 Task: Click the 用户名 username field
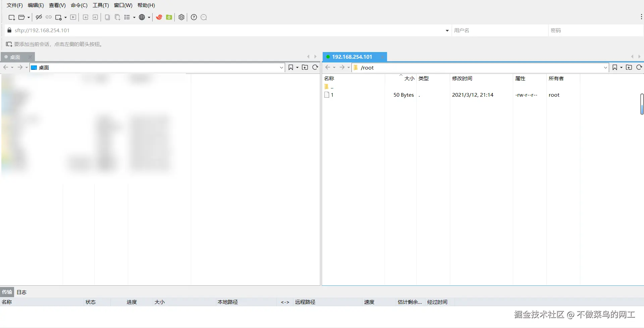pos(500,31)
